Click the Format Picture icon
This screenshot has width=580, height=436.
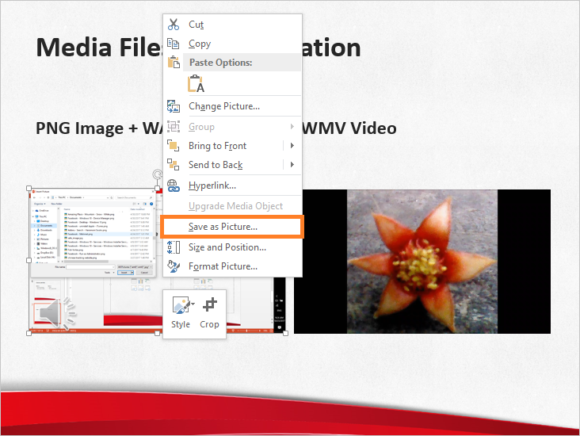coord(173,266)
